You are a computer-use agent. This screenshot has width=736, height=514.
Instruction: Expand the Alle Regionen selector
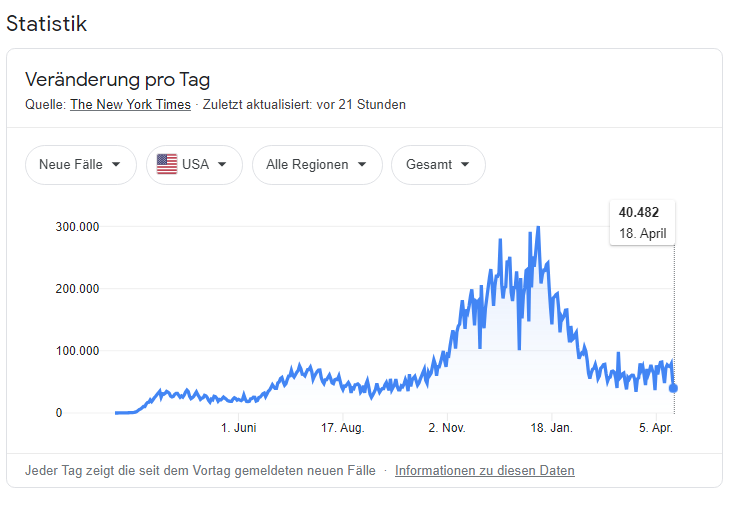coord(317,165)
